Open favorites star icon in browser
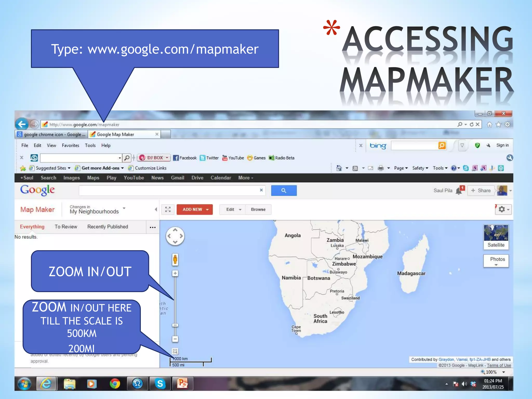This screenshot has width=532, height=399. pos(498,124)
